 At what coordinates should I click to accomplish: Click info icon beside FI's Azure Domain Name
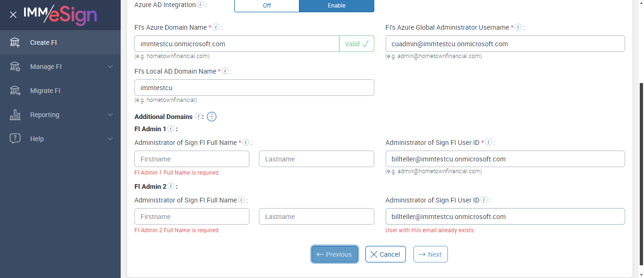216,27
